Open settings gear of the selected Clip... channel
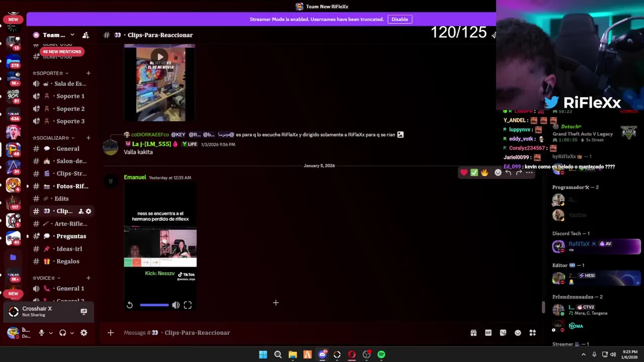 tap(89, 211)
